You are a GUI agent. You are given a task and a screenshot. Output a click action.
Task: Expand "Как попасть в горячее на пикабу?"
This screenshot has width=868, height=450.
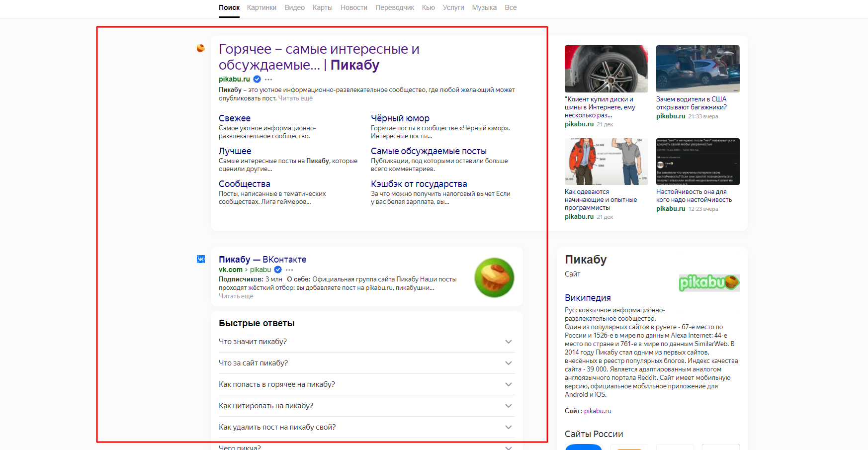coord(367,384)
